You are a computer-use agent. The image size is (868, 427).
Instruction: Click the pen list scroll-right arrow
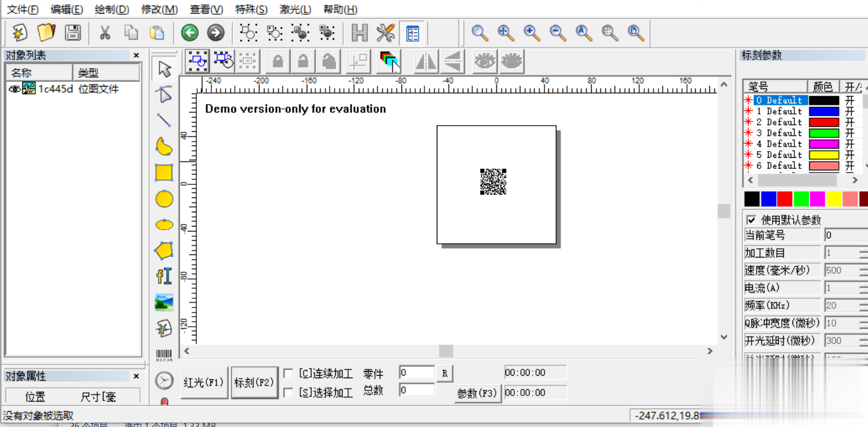click(x=855, y=180)
